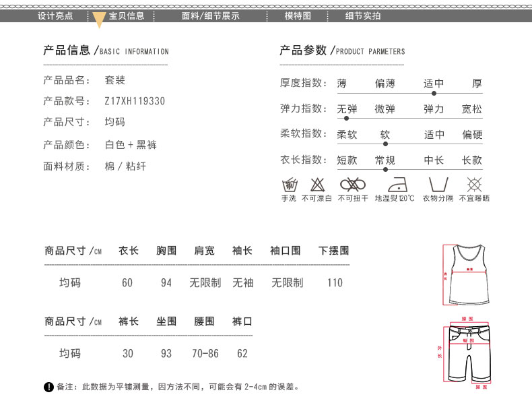The height and width of the screenshot is (405, 532).
Task: Click the 衣长 column header
Action: [x=129, y=251]
